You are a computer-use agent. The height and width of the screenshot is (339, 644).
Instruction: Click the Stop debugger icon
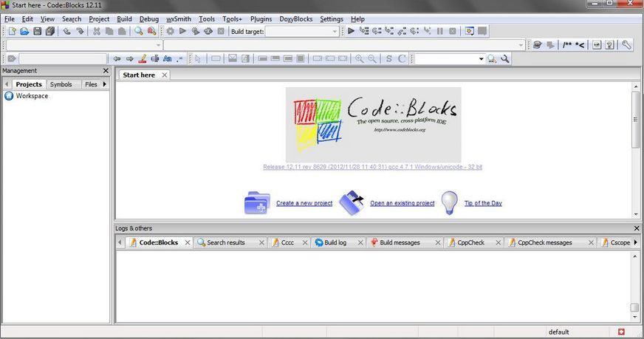tap(453, 31)
